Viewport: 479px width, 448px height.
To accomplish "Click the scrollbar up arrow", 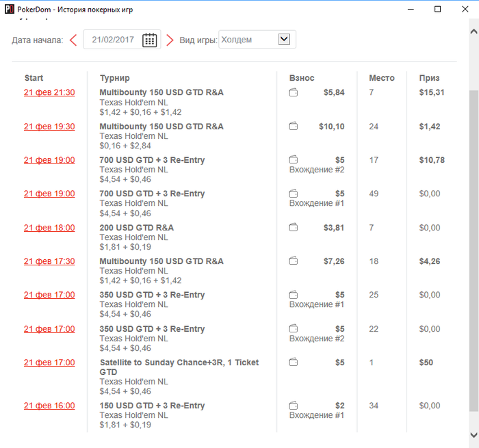I will [474, 31].
